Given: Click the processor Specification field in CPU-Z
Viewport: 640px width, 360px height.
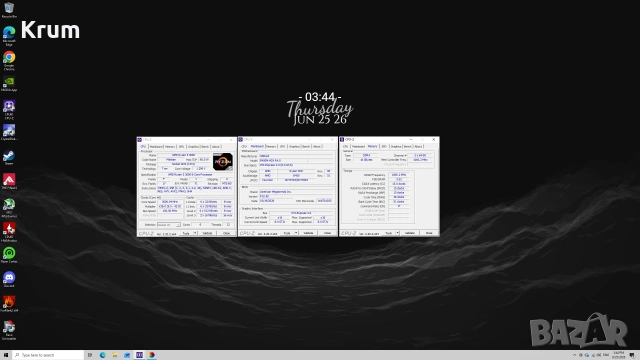Looking at the screenshot, I should tap(195, 174).
